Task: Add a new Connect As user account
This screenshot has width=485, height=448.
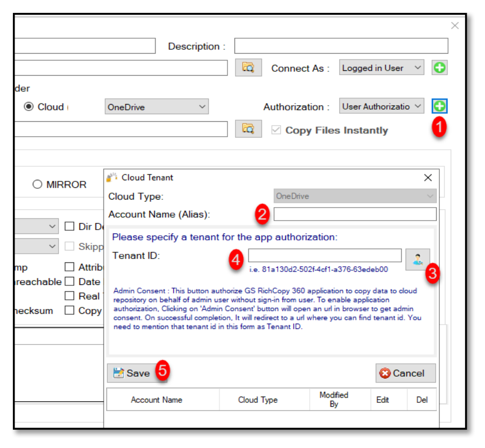Action: click(439, 68)
